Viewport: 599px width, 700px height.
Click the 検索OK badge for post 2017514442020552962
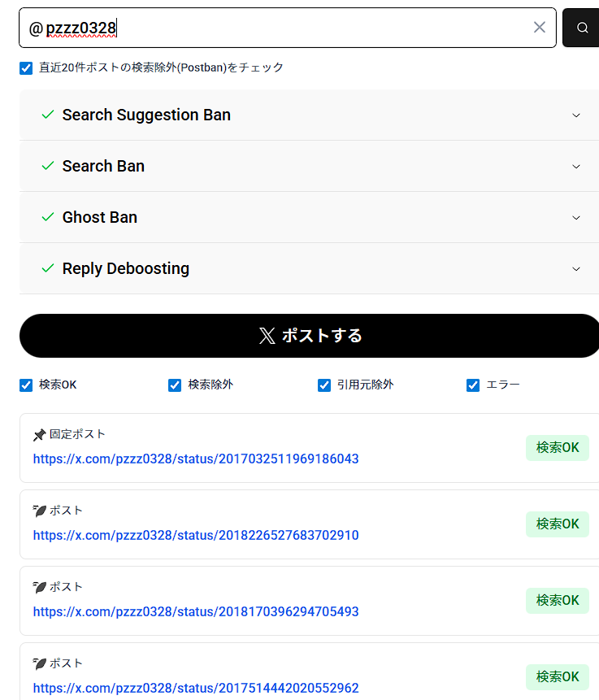(x=558, y=676)
